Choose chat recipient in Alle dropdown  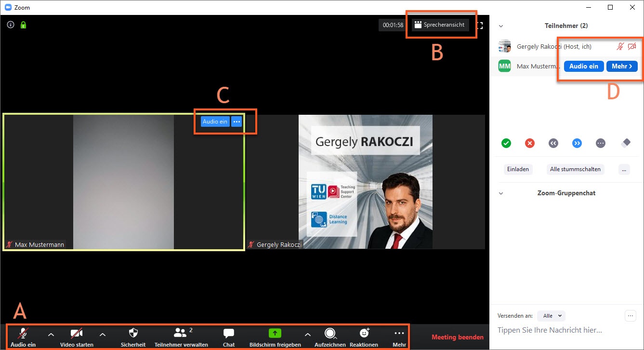pos(552,316)
